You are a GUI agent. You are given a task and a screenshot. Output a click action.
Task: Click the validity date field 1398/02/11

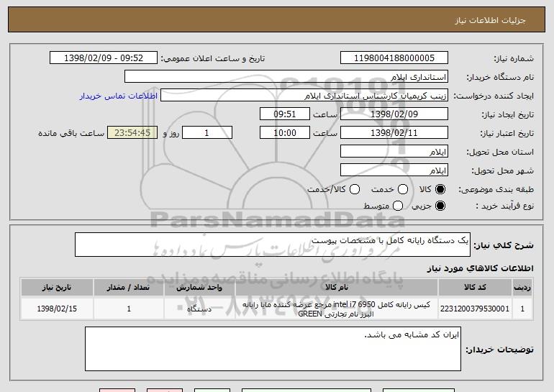[x=394, y=133]
